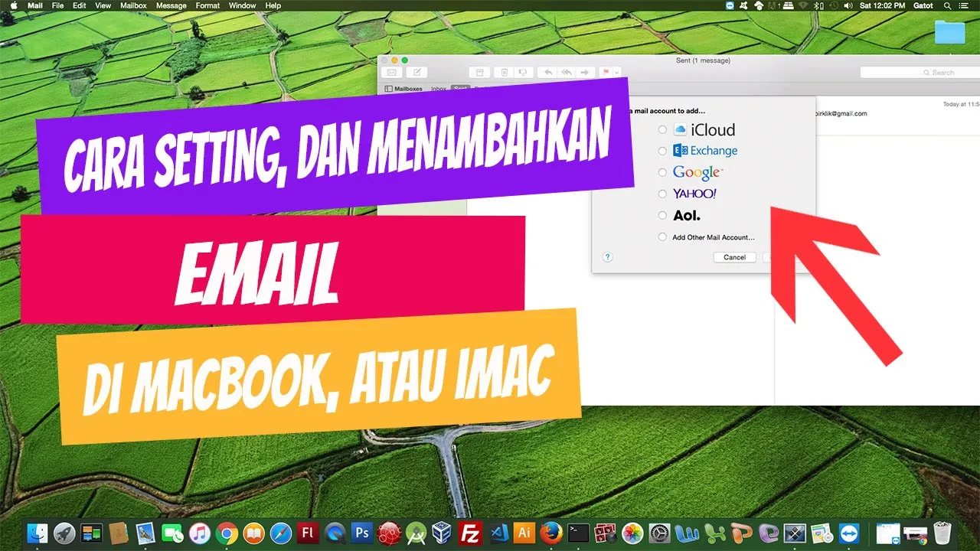Launch Terminal from the Dock
This screenshot has width=980, height=551.
tap(578, 533)
